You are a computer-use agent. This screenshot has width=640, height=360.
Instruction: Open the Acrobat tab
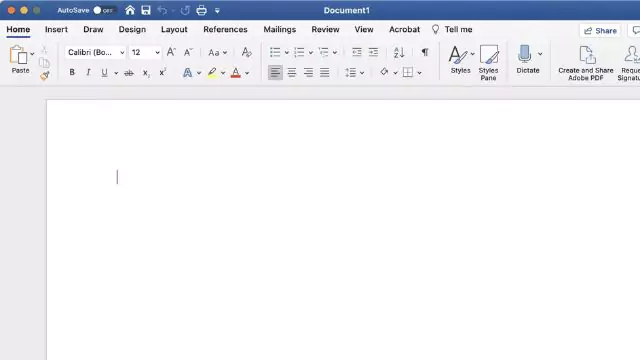[x=404, y=29]
